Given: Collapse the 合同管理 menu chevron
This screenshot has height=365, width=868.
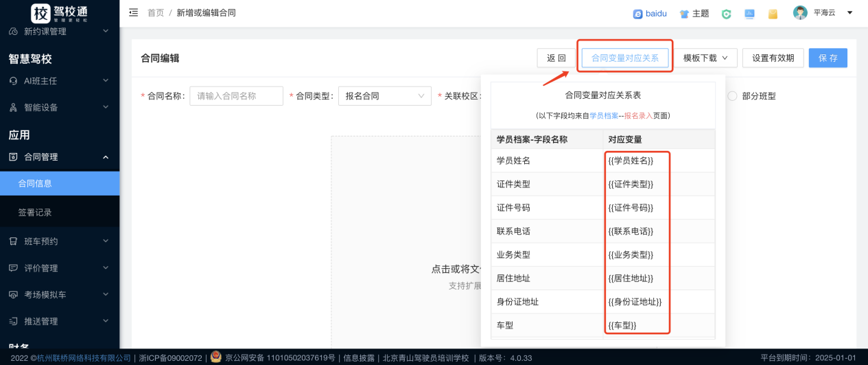Looking at the screenshot, I should 105,157.
